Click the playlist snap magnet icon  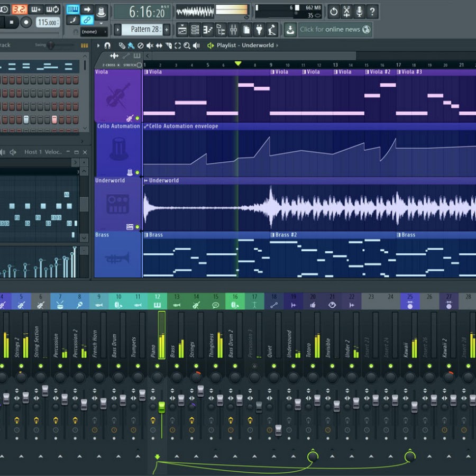(107, 45)
